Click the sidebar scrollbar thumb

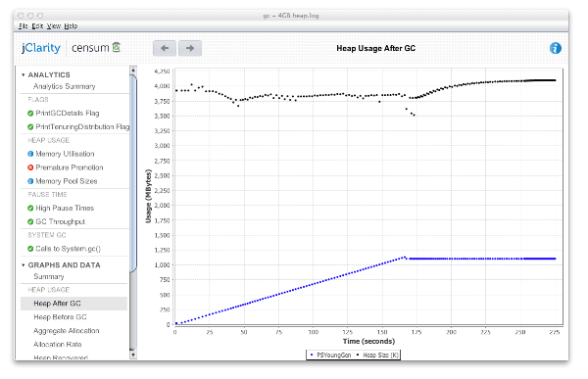(132, 172)
